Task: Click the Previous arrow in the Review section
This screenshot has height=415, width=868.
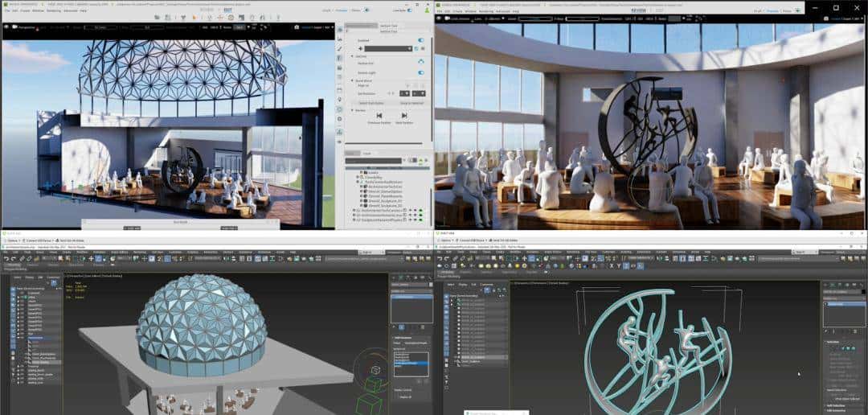Action: tap(379, 116)
